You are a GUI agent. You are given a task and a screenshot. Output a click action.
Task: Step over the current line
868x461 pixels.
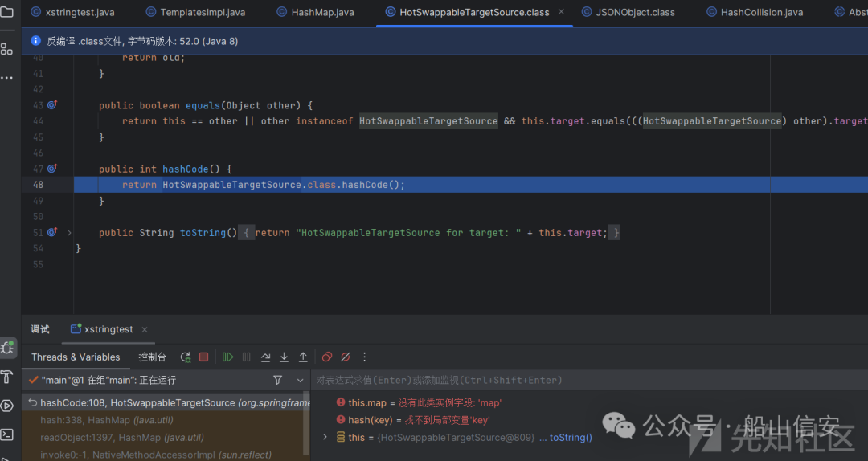[266, 357]
